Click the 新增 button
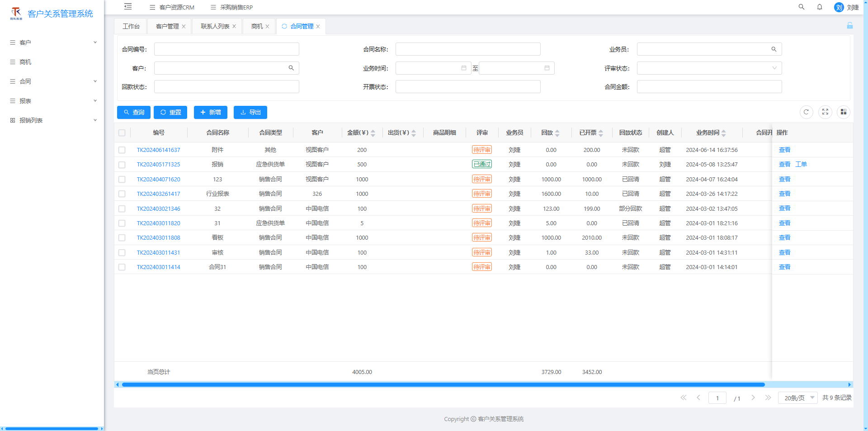Screen dimensions: 868x431 (211, 112)
